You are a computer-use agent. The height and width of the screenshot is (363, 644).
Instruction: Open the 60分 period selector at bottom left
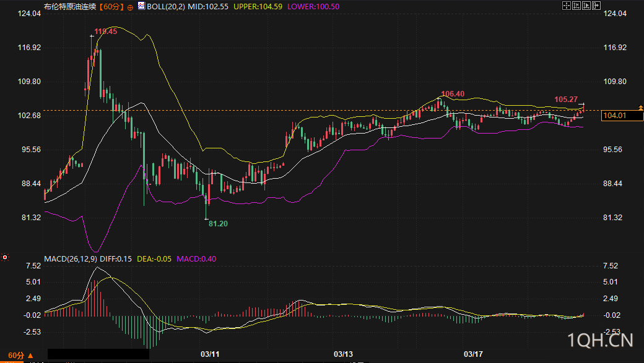[20, 355]
